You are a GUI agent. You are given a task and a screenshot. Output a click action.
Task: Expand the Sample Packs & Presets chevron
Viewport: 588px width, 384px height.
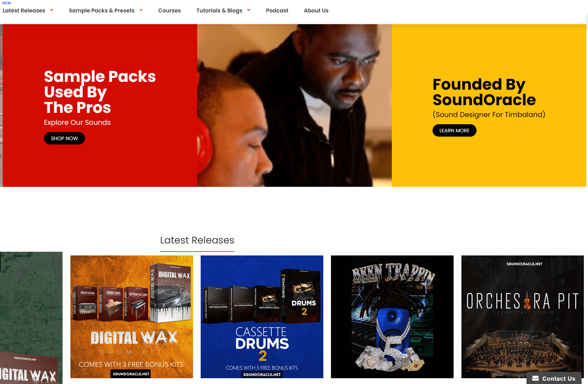pyautogui.click(x=141, y=10)
